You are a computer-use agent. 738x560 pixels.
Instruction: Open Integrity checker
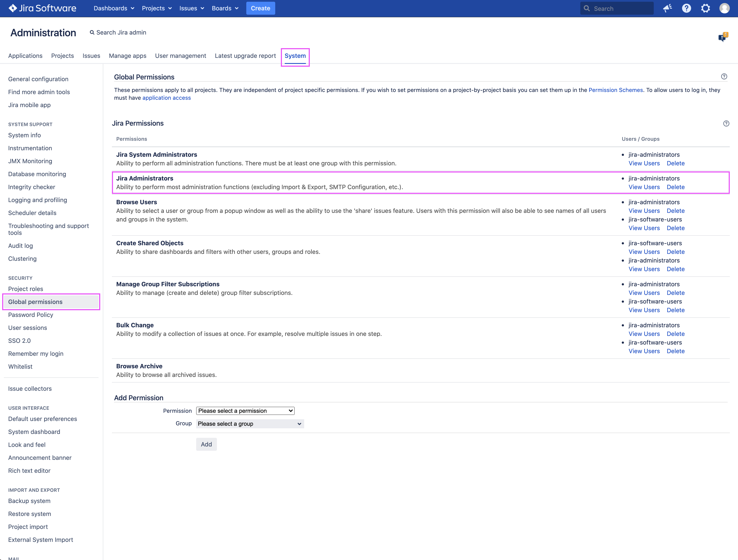(32, 187)
